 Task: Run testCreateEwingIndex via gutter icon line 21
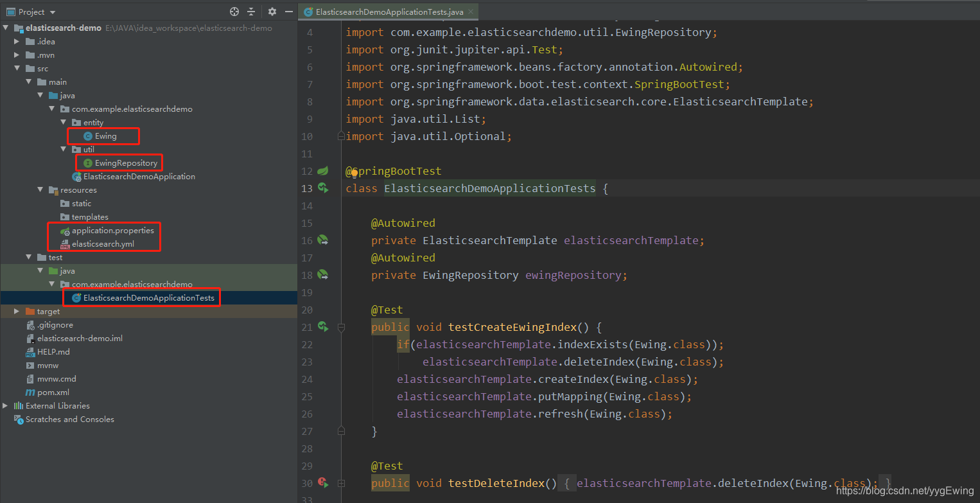click(323, 327)
